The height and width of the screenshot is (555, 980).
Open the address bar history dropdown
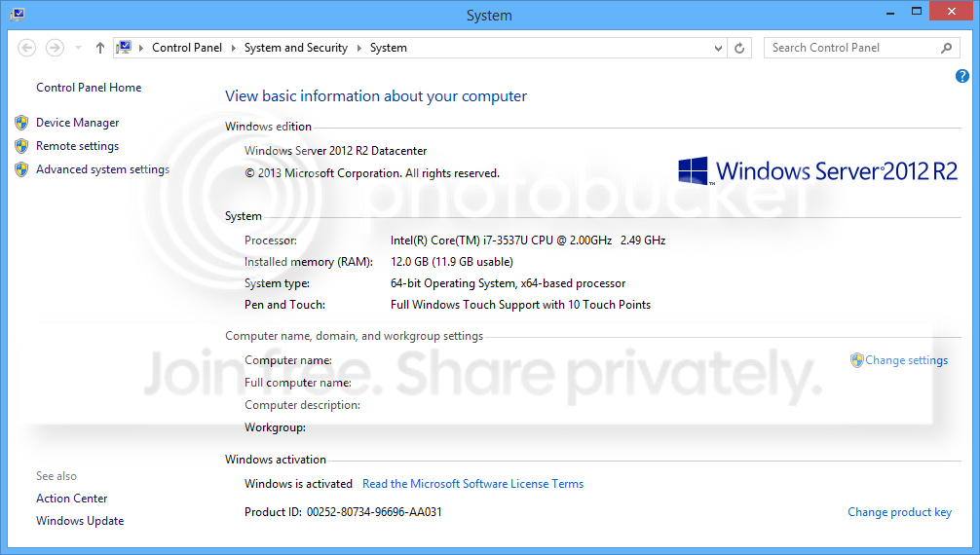tap(719, 48)
